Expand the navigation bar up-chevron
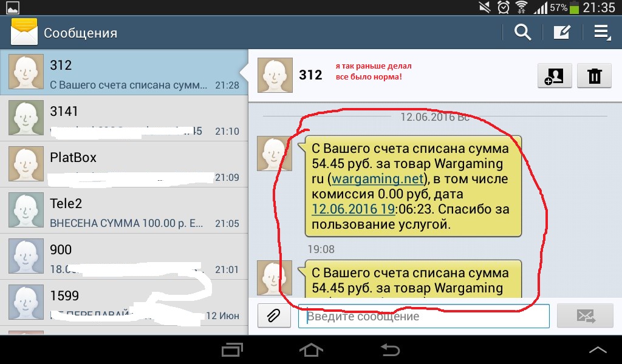 tap(598, 349)
